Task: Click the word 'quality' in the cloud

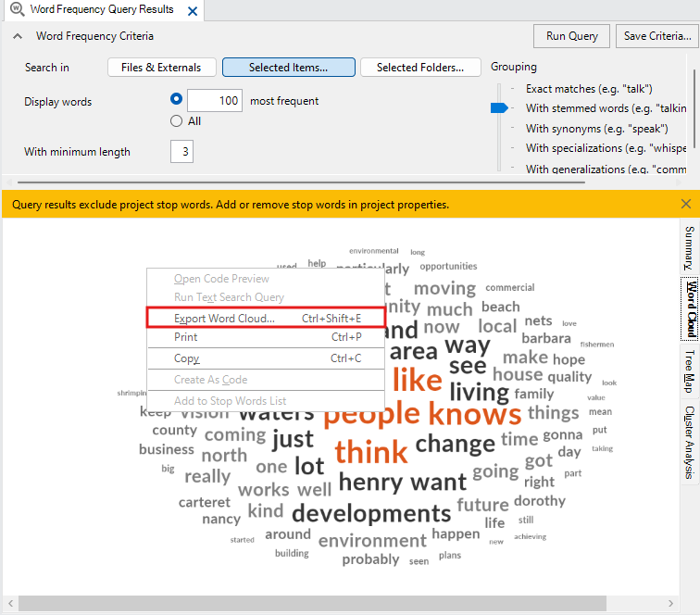Action: (569, 377)
